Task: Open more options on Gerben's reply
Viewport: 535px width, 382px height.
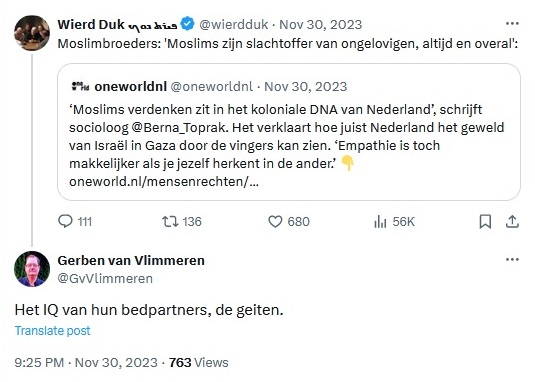Action: [x=512, y=260]
